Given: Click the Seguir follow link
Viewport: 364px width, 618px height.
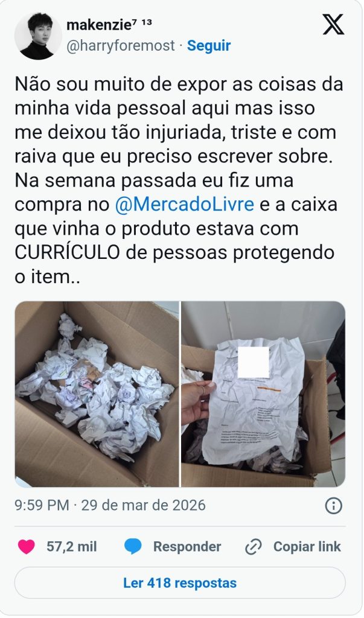Looking at the screenshot, I should tap(209, 46).
